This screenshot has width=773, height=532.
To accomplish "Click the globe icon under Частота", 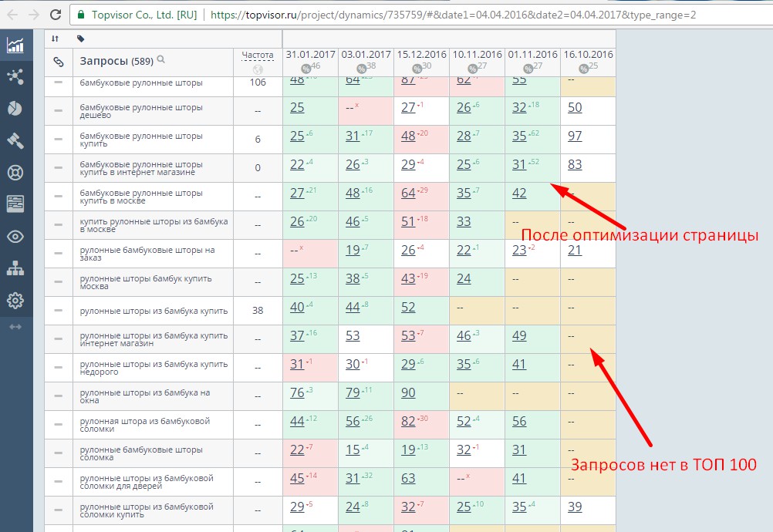I will (258, 70).
